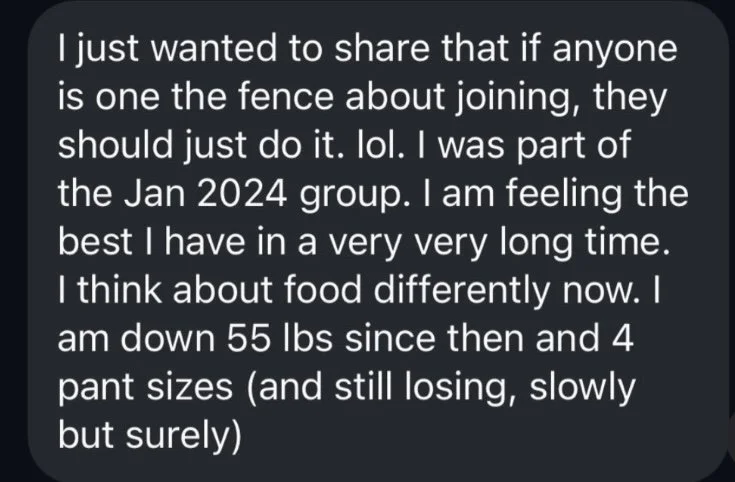Click the word "should" in the message
Image resolution: width=735 pixels, height=482 pixels.
(x=115, y=145)
